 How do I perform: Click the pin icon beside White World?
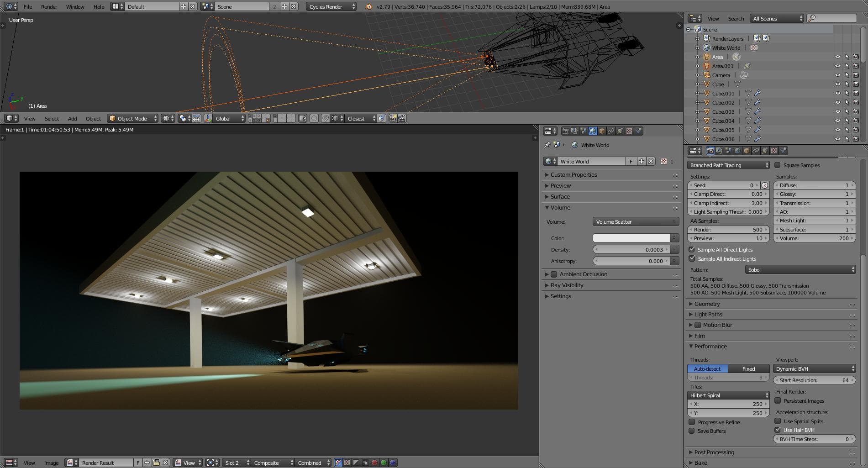point(547,145)
